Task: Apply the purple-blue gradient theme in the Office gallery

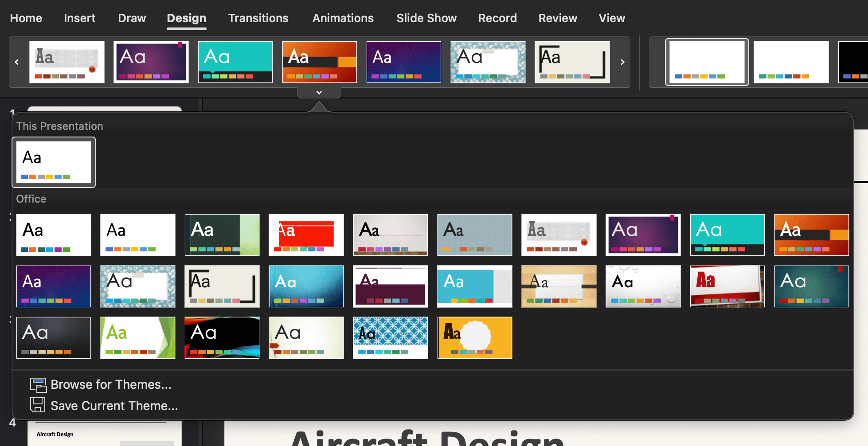Action: click(x=54, y=286)
